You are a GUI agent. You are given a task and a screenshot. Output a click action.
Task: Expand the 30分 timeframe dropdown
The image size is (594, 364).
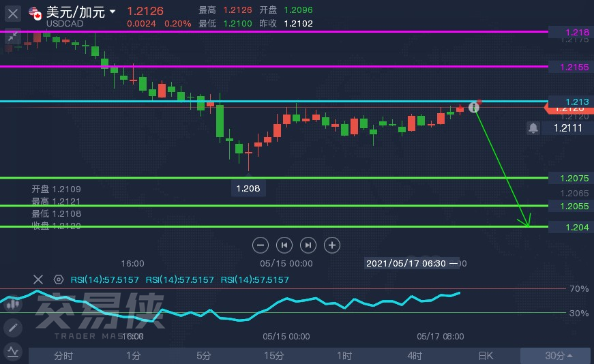pyautogui.click(x=557, y=356)
